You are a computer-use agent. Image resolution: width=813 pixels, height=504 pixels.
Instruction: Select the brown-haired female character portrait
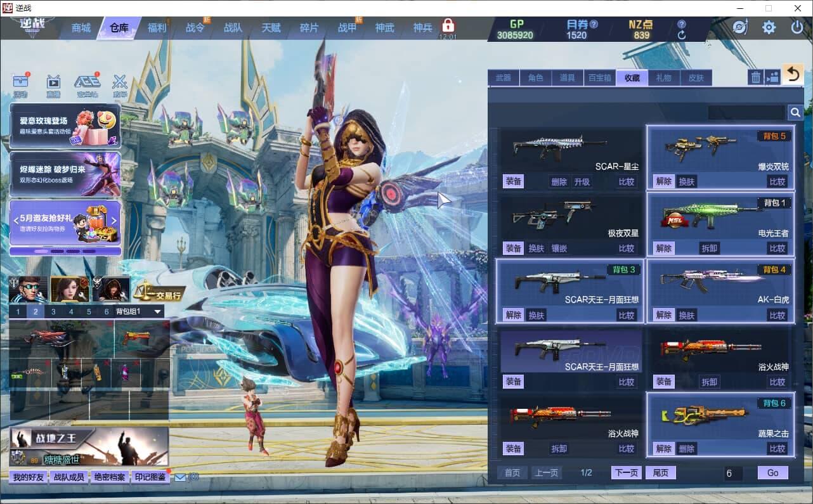tap(70, 289)
